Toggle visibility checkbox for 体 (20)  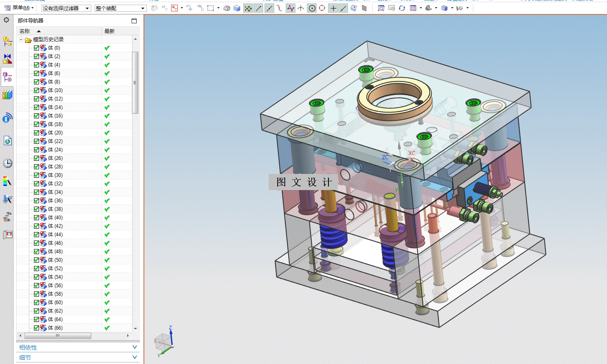pos(37,133)
